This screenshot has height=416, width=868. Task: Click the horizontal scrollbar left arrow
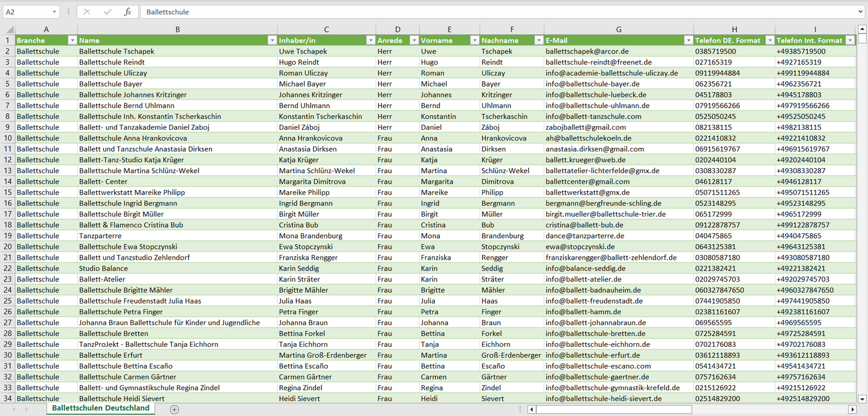tap(532, 409)
